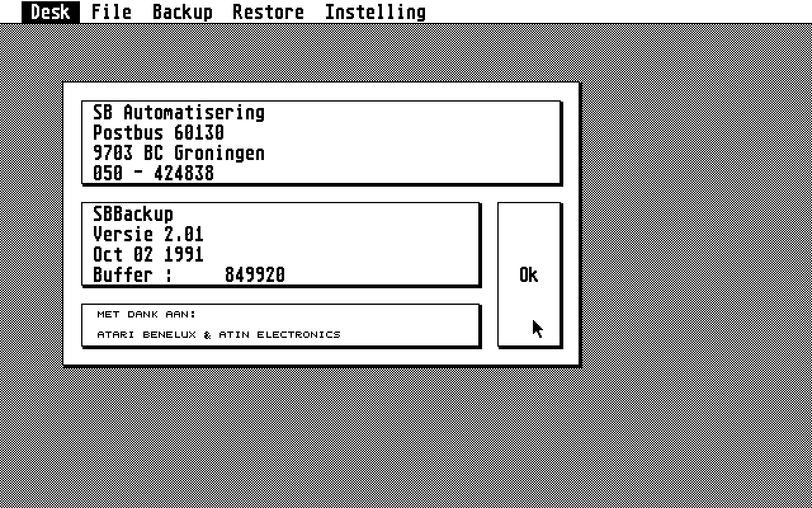812x508 pixels.
Task: Click the Buffer value '849920'
Action: coord(255,275)
